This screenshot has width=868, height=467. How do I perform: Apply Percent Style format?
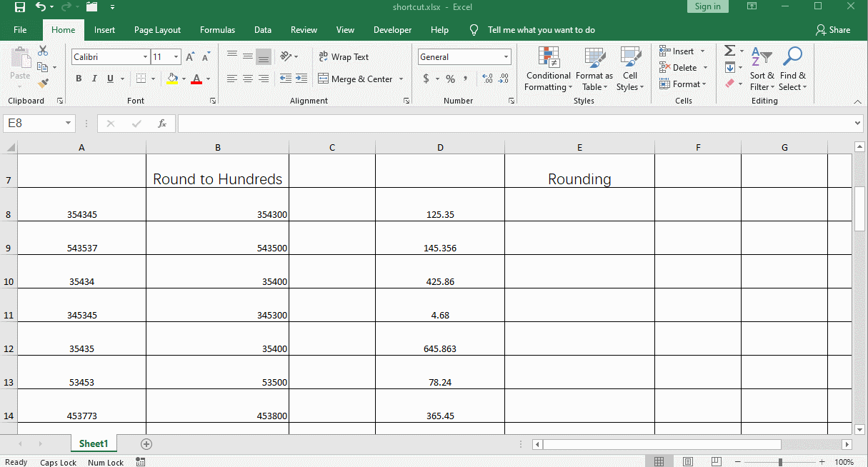(450, 79)
